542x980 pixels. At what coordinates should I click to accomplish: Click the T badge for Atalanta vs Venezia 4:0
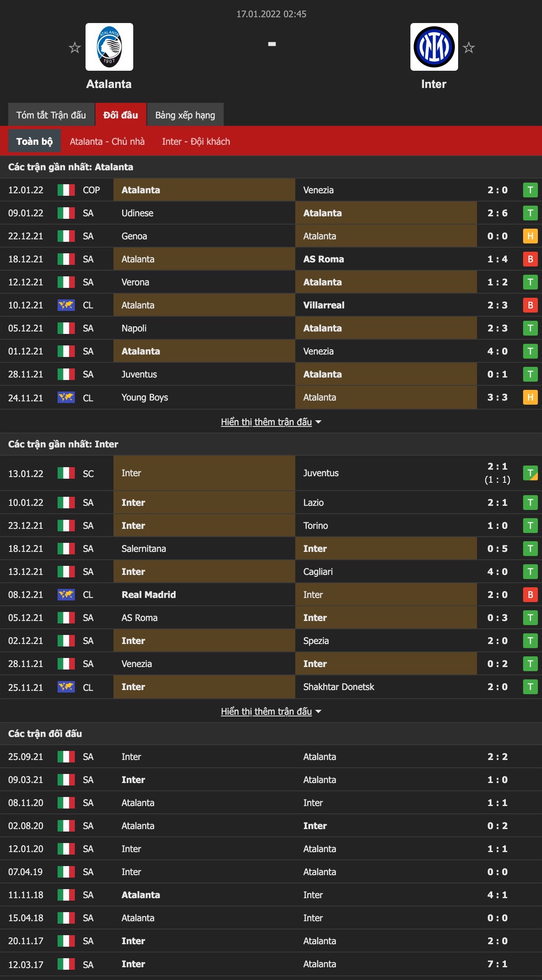[530, 351]
